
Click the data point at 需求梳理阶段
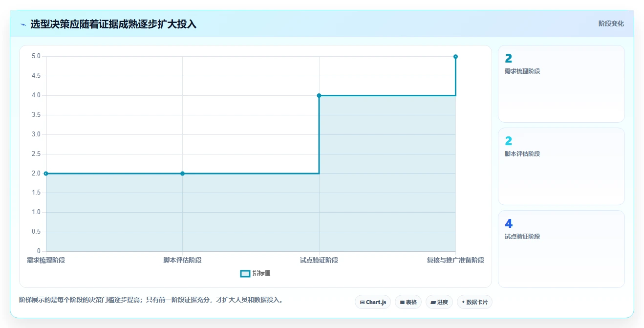46,174
